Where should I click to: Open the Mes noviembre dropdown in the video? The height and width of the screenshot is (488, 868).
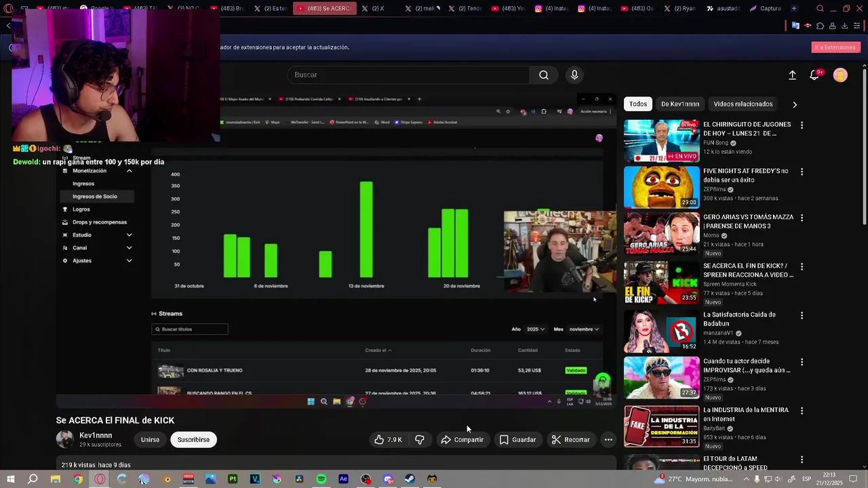pyautogui.click(x=584, y=329)
